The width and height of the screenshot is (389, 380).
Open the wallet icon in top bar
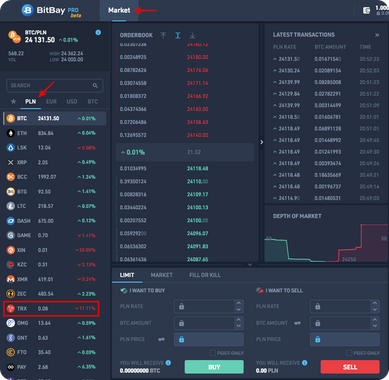click(366, 11)
